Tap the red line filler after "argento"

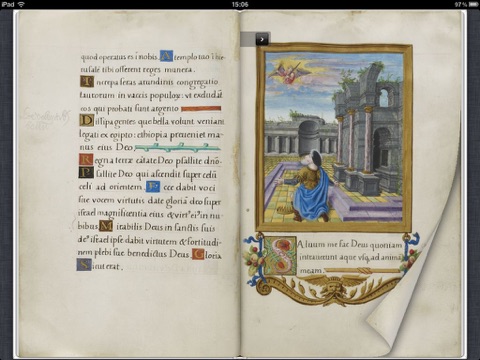coord(201,109)
